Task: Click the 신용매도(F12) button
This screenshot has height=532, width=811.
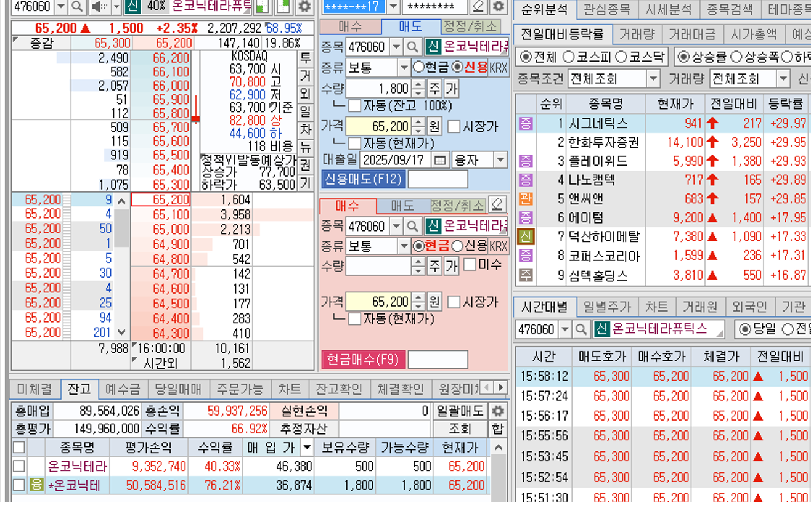Action: tap(363, 180)
